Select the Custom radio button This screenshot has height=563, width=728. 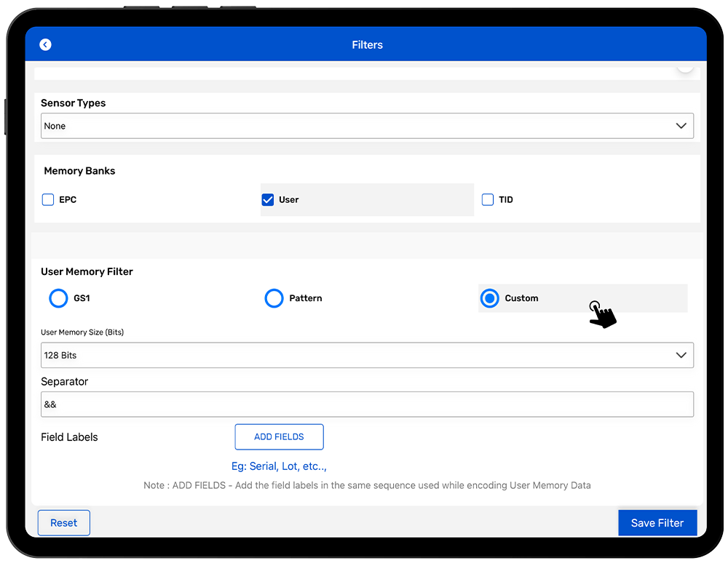(490, 298)
